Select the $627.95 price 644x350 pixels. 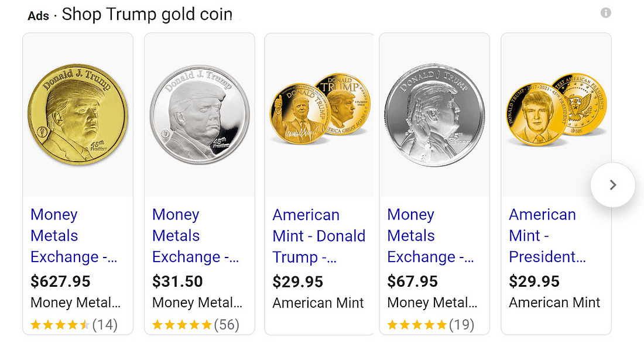click(x=60, y=282)
